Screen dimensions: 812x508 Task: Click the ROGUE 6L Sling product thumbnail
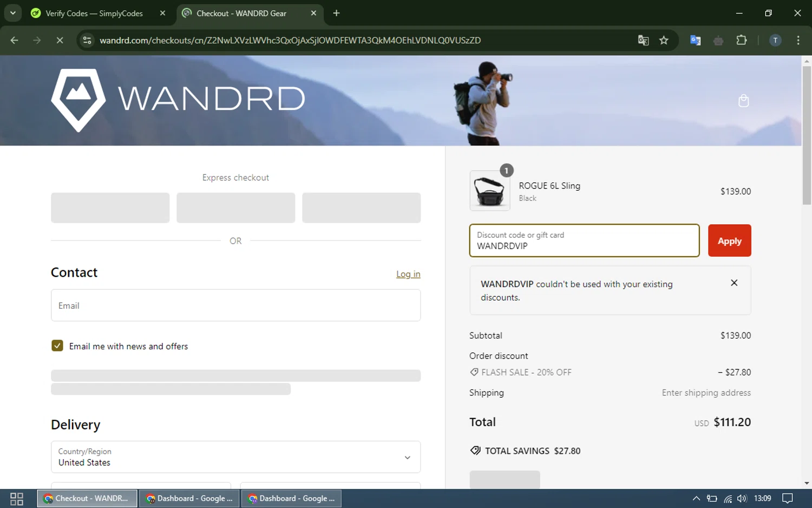[x=489, y=191]
